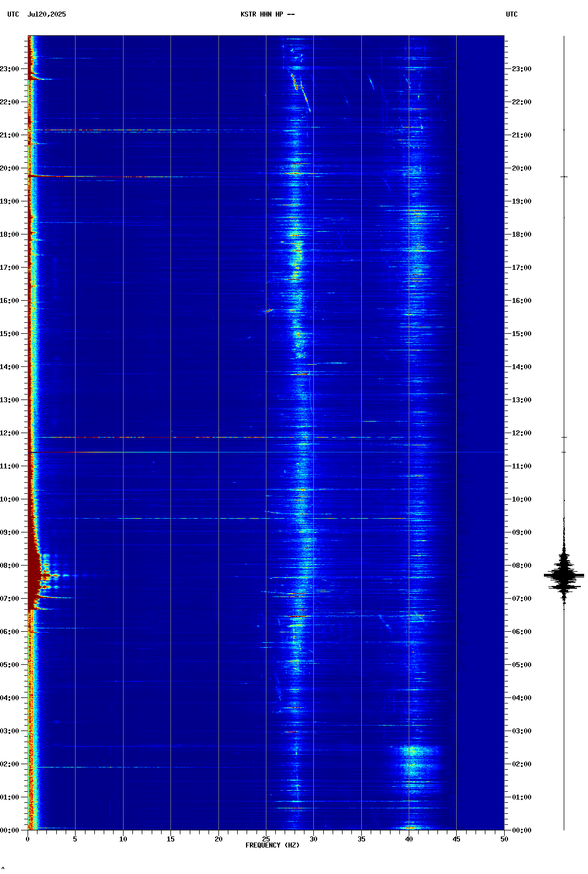This screenshot has height=874, width=588.
Task: Click the '15' frequency axis label
Action: (170, 839)
